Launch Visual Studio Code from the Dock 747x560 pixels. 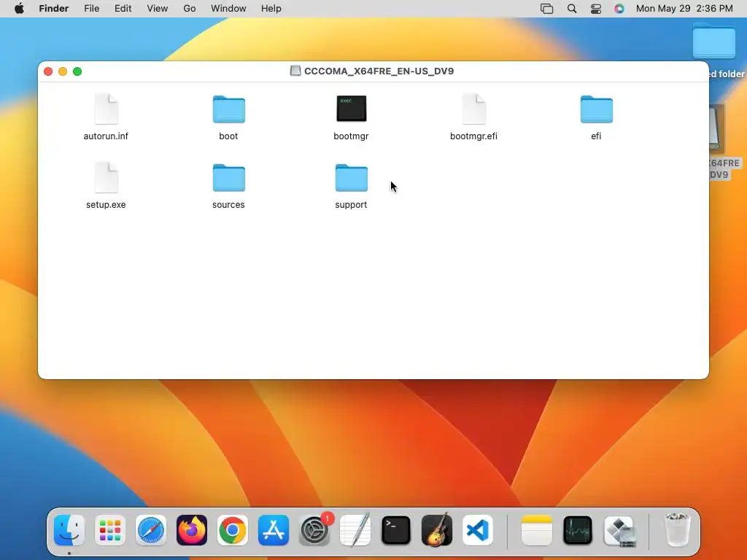pos(478,530)
